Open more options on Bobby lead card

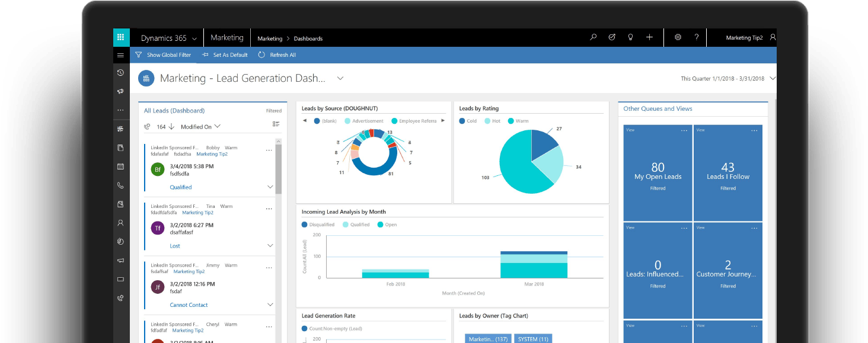tap(269, 150)
